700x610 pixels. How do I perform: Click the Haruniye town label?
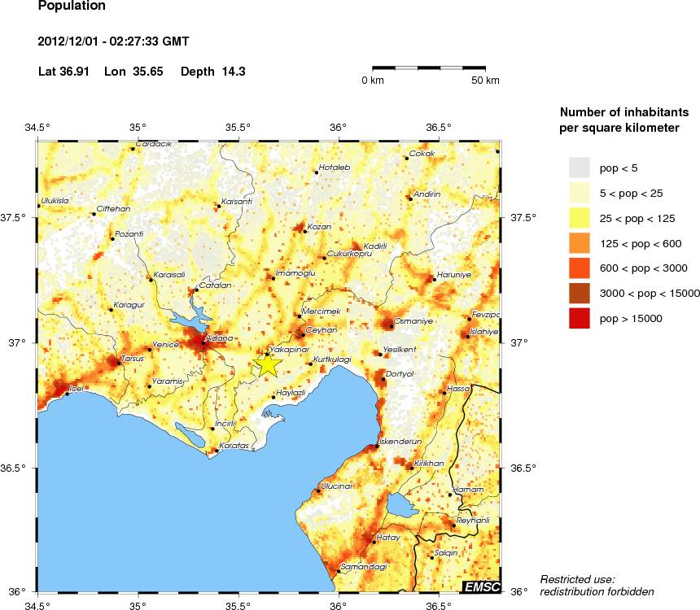(453, 274)
